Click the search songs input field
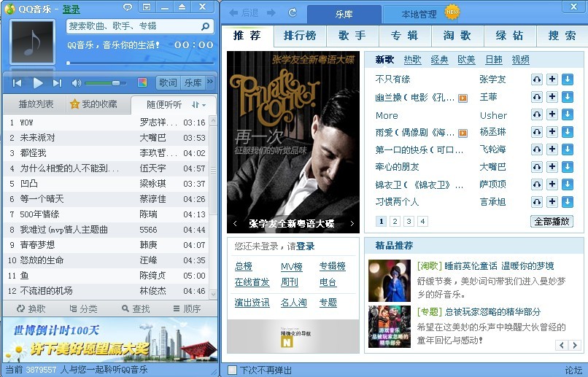The image size is (588, 377). (x=133, y=26)
